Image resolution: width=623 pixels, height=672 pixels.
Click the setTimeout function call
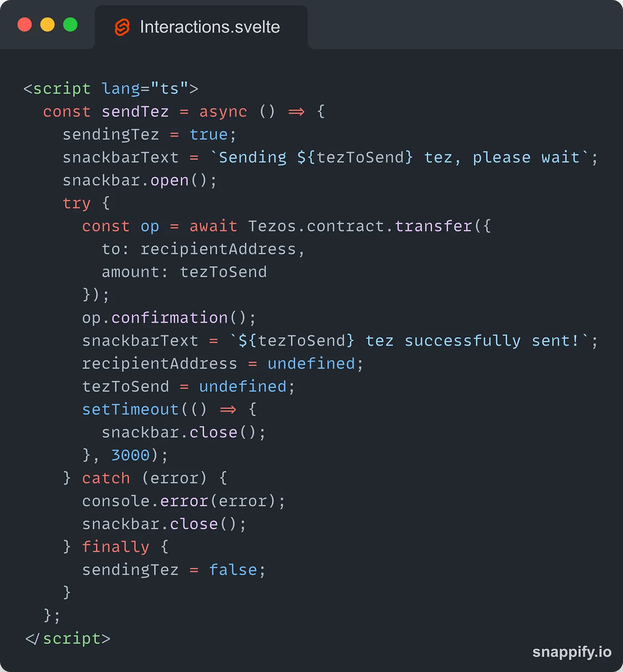[x=130, y=409]
